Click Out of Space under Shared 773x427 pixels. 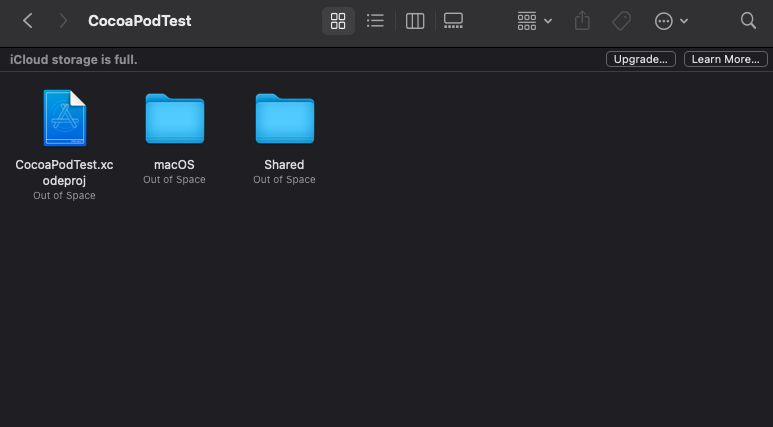[284, 179]
